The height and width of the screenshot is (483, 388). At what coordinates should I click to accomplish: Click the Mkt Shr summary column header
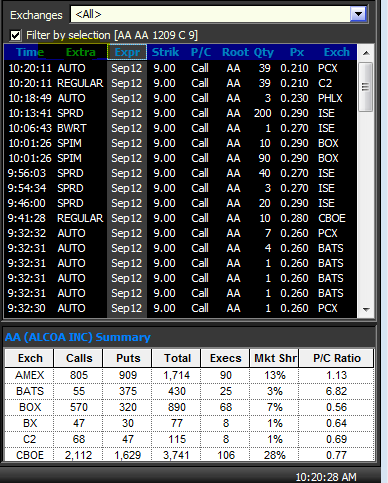tap(275, 358)
